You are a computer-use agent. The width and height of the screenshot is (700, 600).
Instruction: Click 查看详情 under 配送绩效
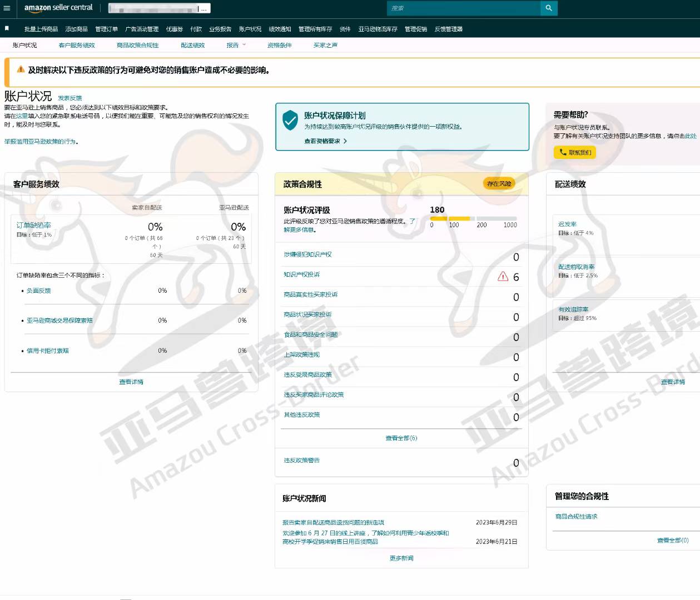[673, 382]
